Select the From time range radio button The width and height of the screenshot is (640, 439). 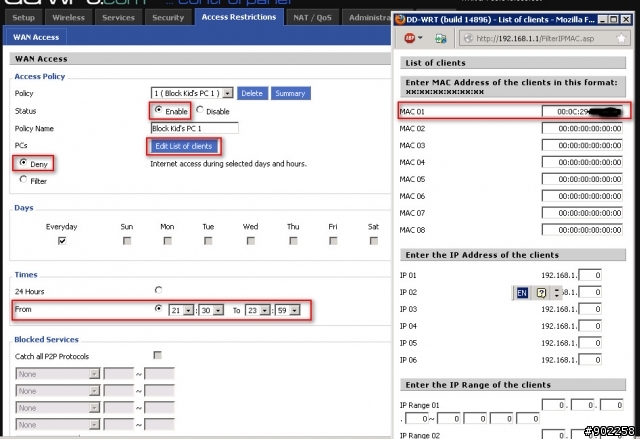(158, 308)
